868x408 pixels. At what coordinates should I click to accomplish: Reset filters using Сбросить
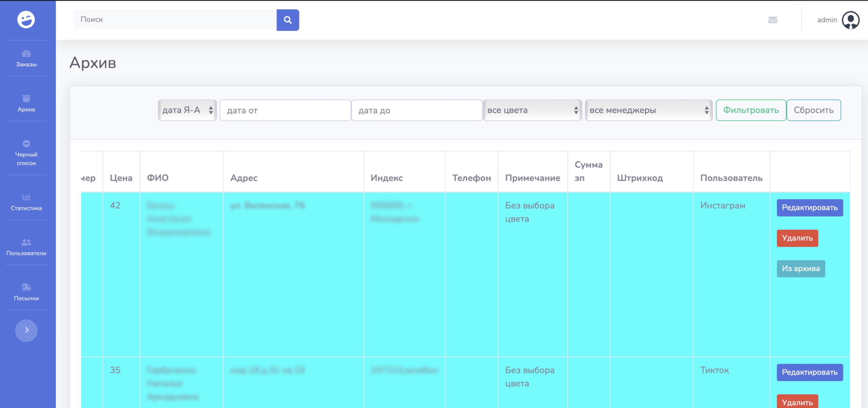click(813, 110)
